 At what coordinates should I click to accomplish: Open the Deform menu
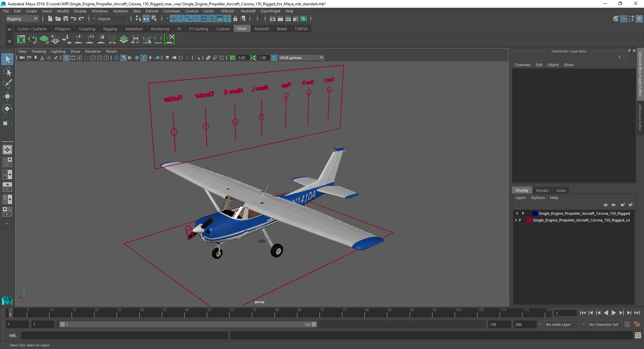[152, 11]
